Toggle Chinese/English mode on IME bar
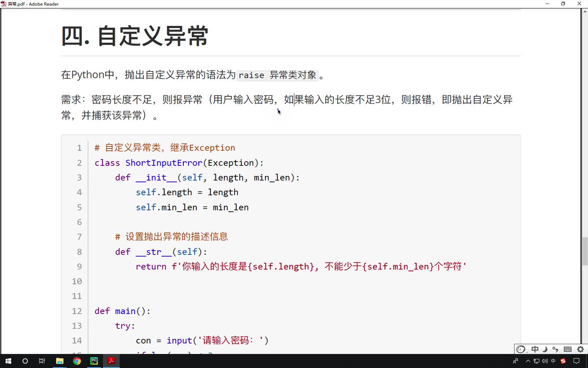Viewport: 588px width, 368px height. 535,349
